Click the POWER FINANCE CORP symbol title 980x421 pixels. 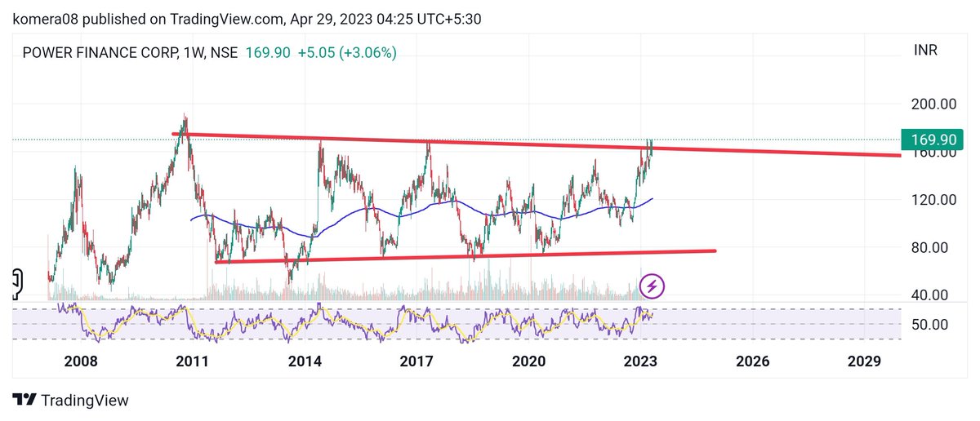click(130, 53)
